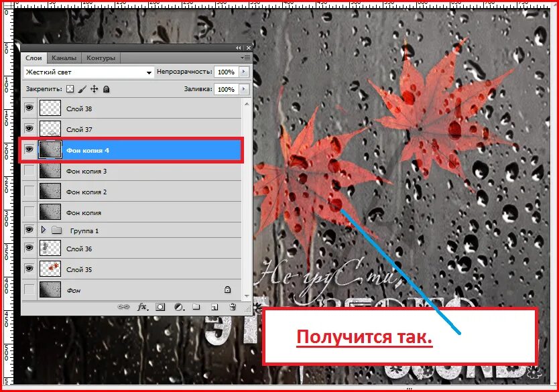Select the Фон копия 2 thumbnail
559x392 pixels.
click(x=50, y=191)
